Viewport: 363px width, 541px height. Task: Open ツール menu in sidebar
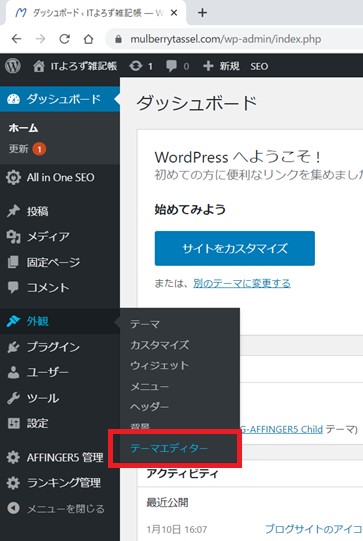pos(60,398)
